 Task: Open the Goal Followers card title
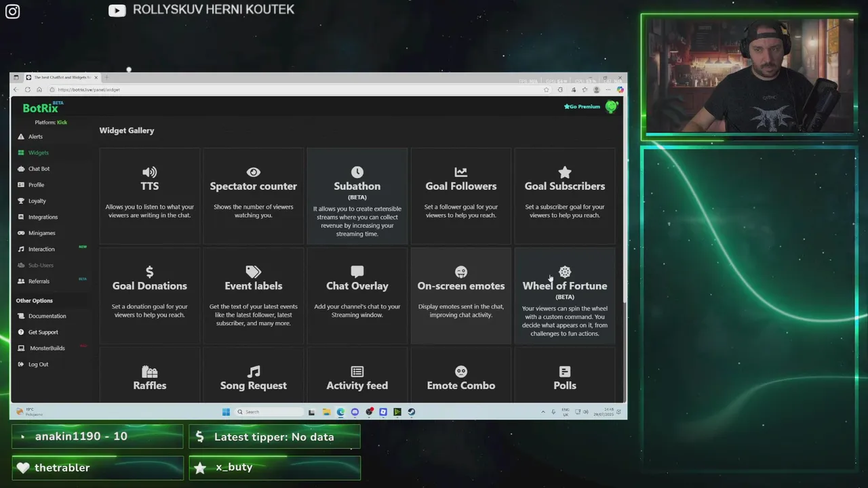460,186
